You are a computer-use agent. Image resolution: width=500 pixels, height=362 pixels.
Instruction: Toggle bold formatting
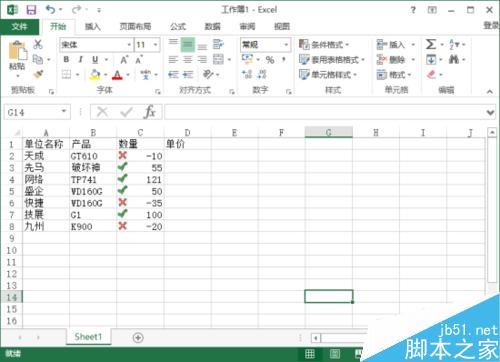click(x=66, y=60)
